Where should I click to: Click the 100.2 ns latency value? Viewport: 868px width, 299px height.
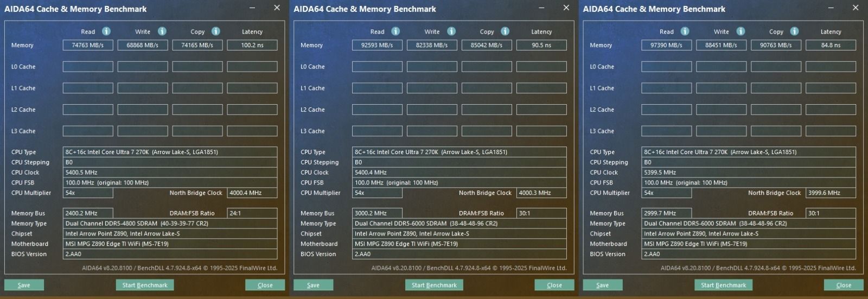tap(252, 45)
